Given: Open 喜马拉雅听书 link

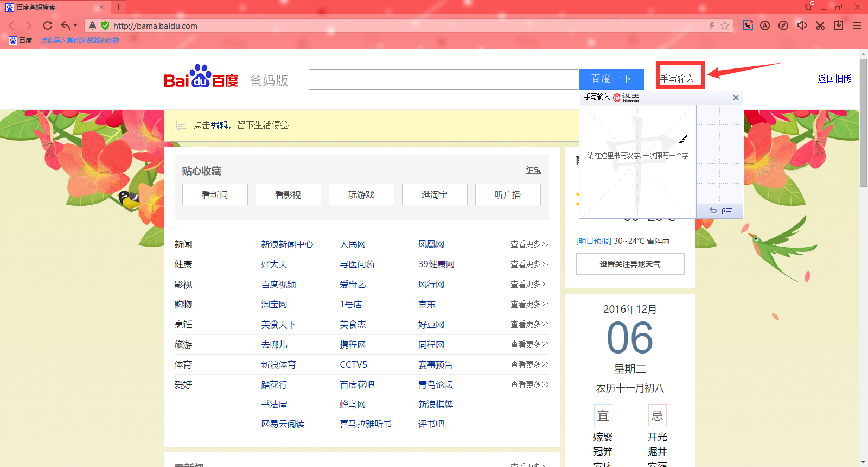Looking at the screenshot, I should click(366, 424).
